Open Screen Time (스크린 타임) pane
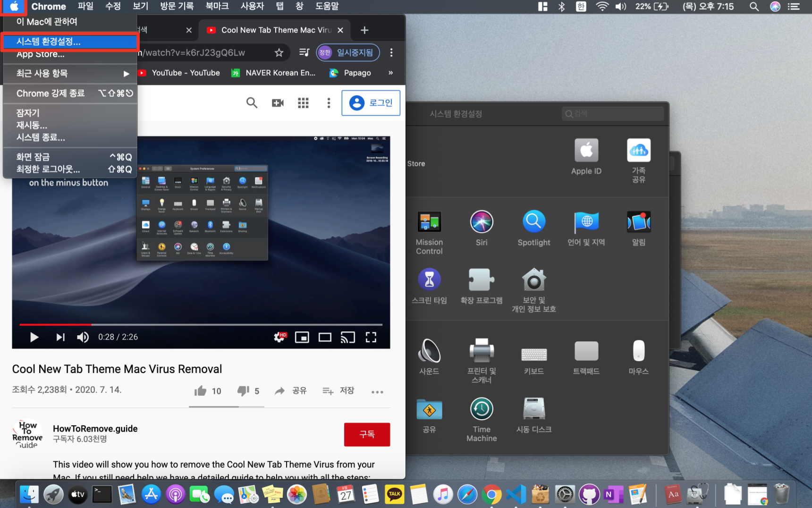This screenshot has width=812, height=508. (429, 286)
